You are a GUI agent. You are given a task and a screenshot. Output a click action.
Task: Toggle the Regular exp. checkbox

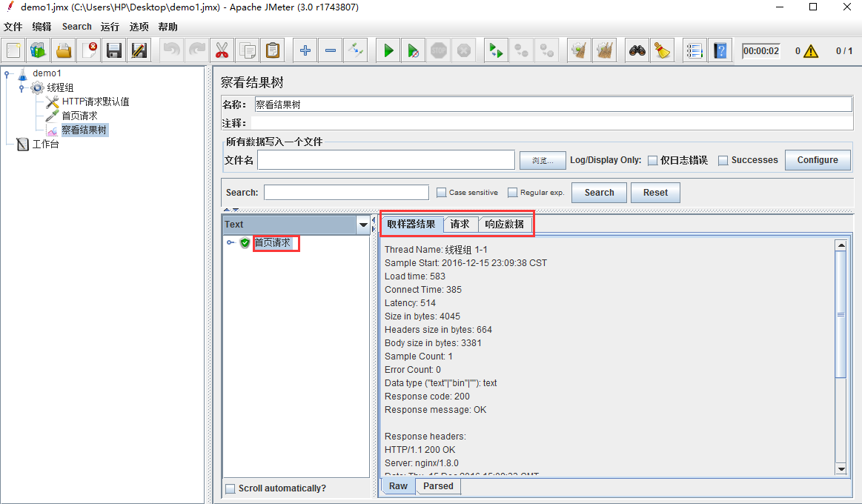512,193
